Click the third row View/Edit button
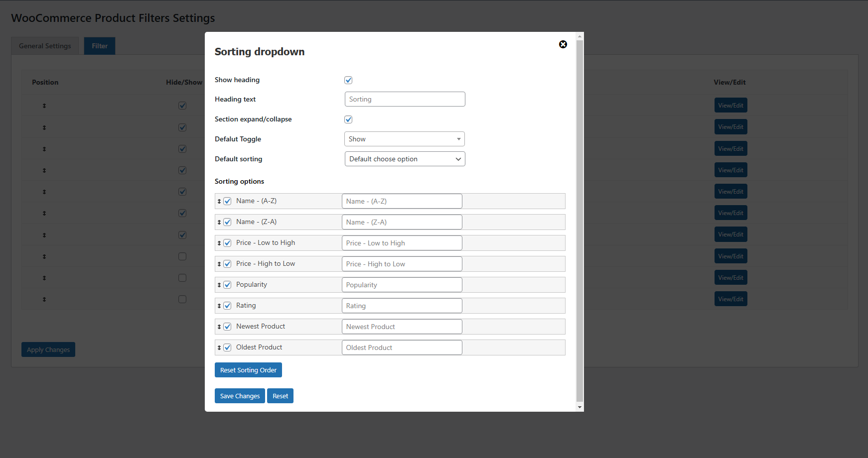868x458 pixels. 730,149
